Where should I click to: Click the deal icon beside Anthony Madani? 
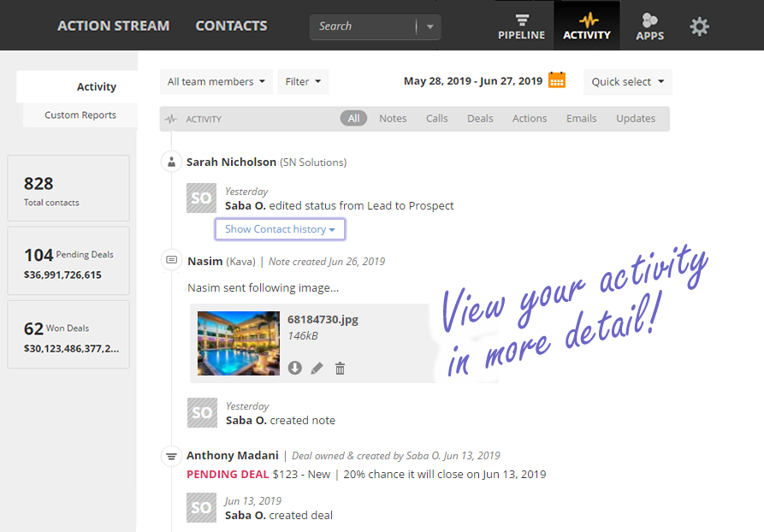pos(171,457)
